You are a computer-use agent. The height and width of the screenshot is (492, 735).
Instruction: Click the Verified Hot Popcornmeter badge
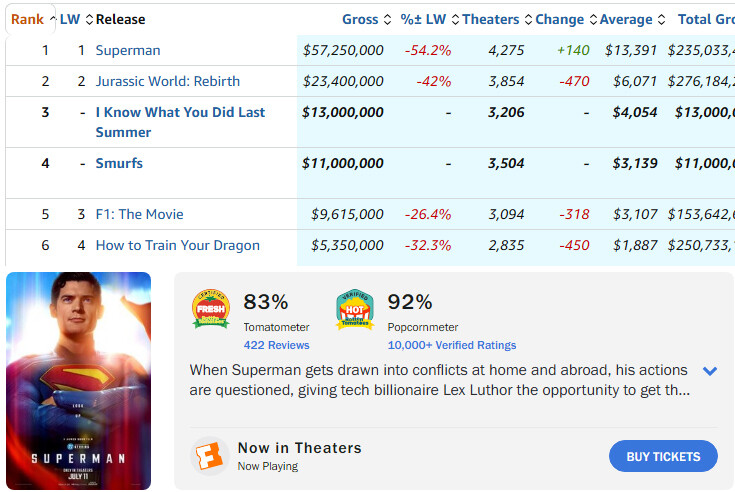coord(355,310)
